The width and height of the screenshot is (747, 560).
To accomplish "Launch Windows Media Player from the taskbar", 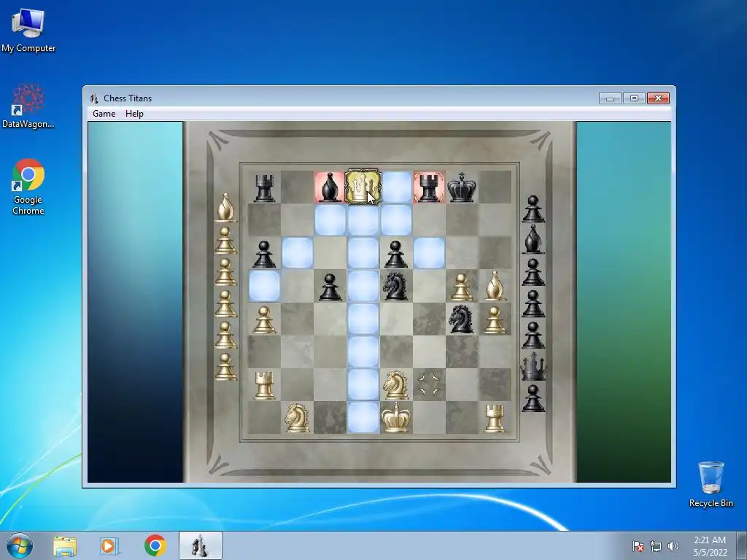I will [109, 545].
